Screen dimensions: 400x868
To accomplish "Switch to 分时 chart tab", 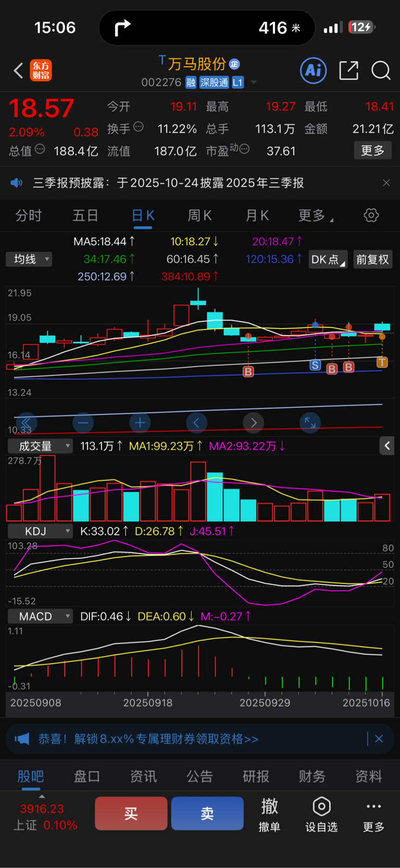I will pos(29,215).
